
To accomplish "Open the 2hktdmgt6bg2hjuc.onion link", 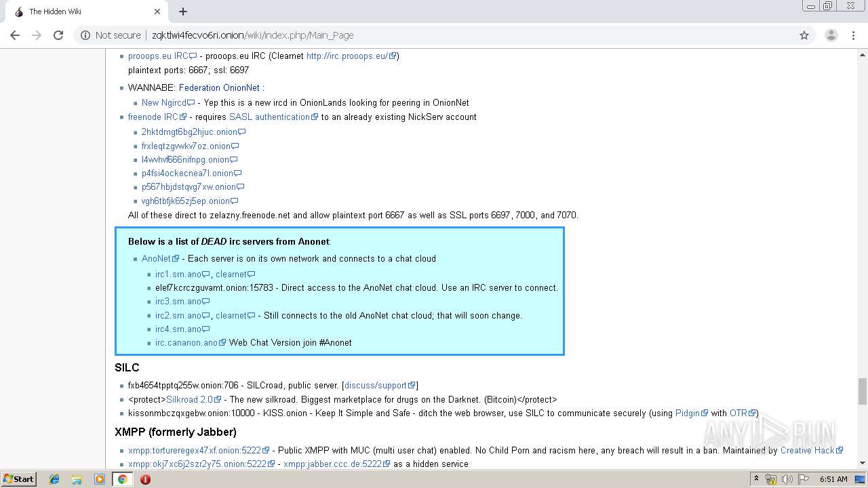I will pyautogui.click(x=193, y=131).
